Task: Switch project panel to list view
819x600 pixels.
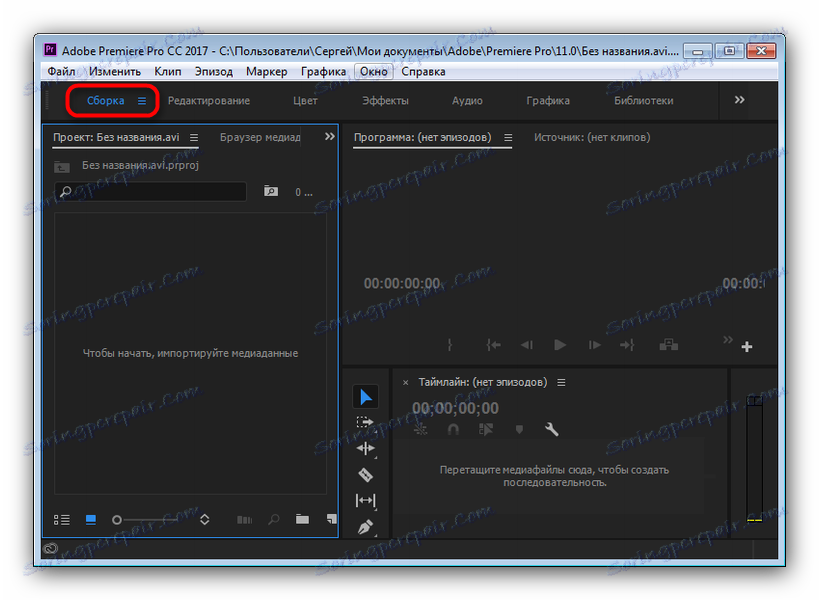Action: (62, 520)
